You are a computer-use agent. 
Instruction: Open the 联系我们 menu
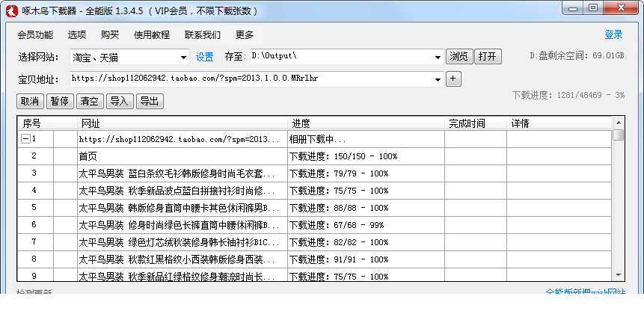coord(203,34)
